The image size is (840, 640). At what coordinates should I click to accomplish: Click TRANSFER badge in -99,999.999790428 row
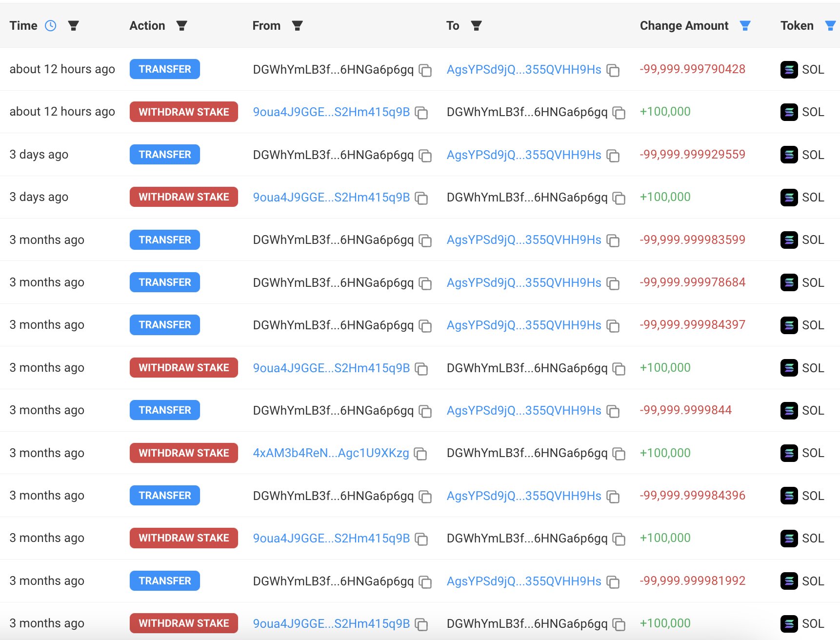[x=165, y=69]
